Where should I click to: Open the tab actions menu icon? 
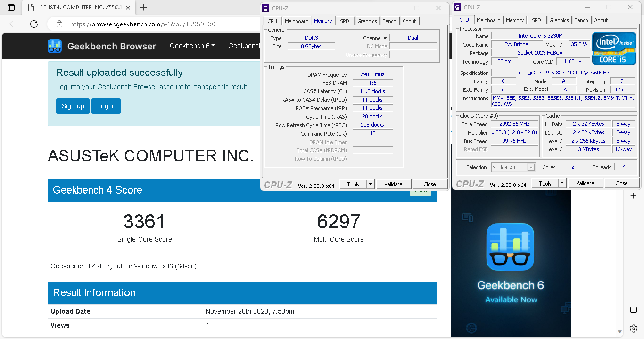[x=11, y=8]
